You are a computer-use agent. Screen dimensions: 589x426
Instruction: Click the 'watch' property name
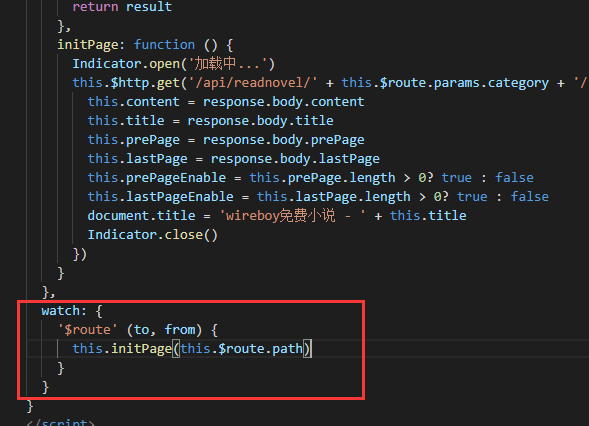(60, 311)
